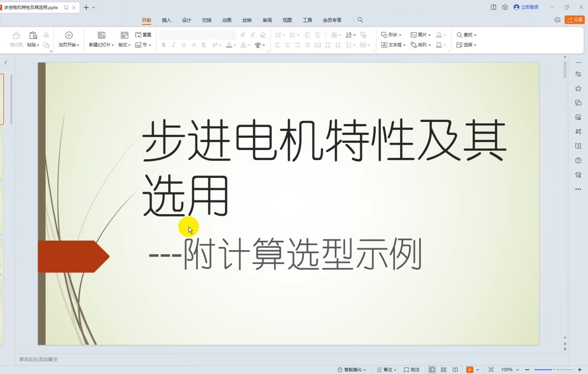Click the star icon in the right sidebar
This screenshot has height=374, width=588.
578,89
